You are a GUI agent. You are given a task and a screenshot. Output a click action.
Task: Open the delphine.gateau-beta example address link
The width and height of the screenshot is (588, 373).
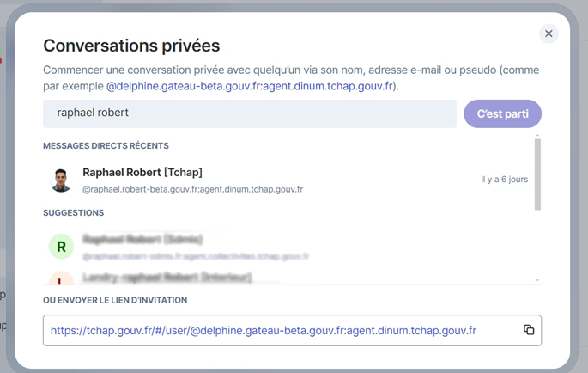(x=251, y=86)
